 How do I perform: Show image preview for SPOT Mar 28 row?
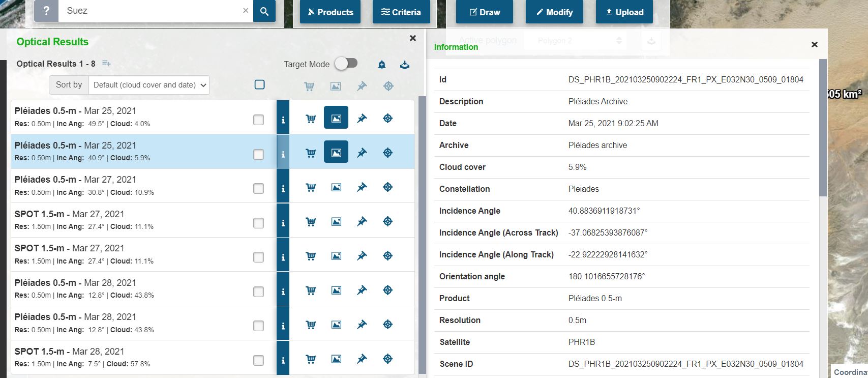(x=336, y=359)
